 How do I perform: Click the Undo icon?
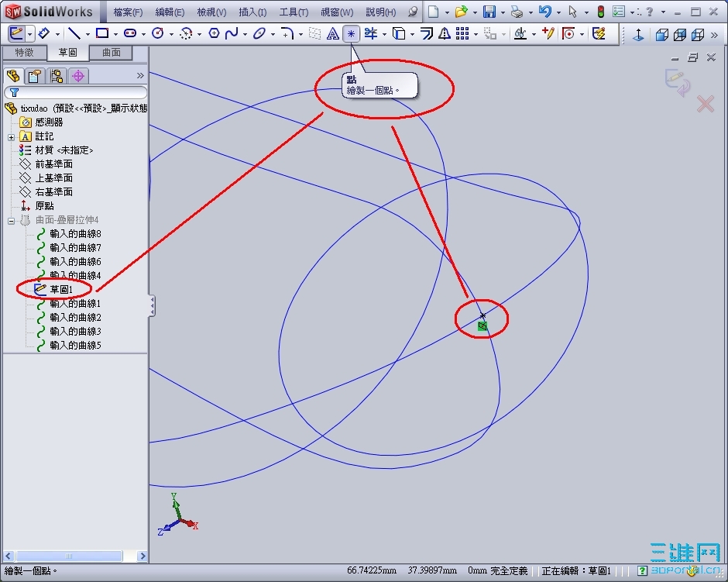(545, 12)
